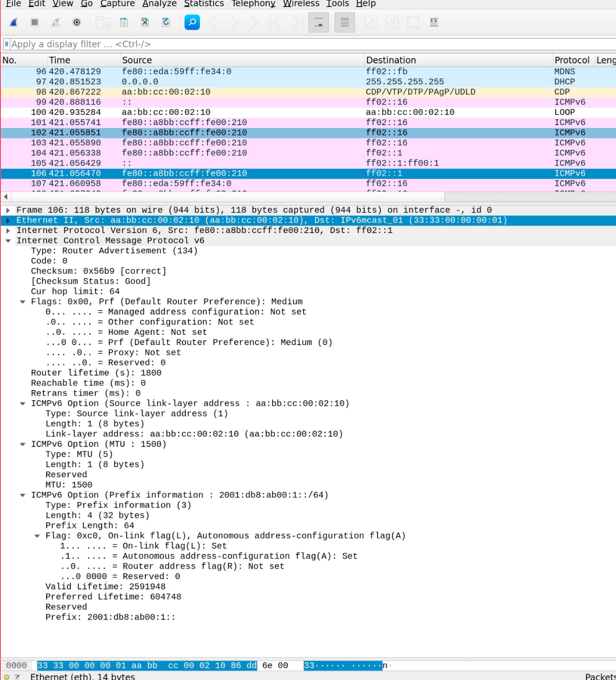Expand the Frame 106 tree node

[8, 210]
